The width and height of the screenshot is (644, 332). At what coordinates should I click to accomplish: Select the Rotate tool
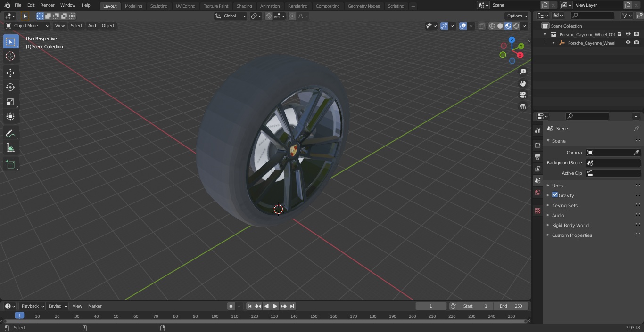click(x=10, y=87)
